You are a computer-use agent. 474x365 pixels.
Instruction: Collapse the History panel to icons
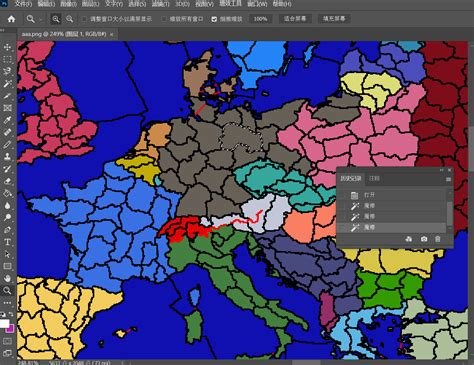click(442, 170)
